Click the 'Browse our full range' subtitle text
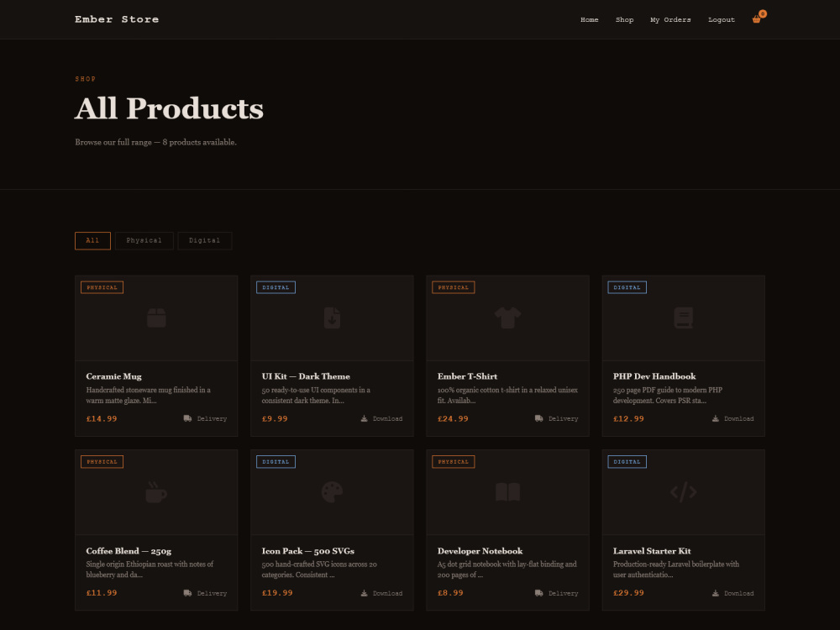Image resolution: width=840 pixels, height=630 pixels. (x=156, y=143)
